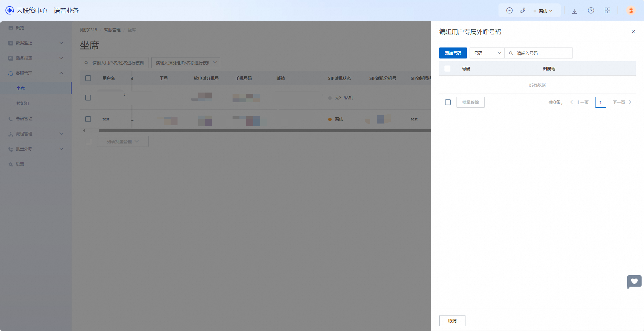Click the batch outbound call icon

(x=11, y=149)
